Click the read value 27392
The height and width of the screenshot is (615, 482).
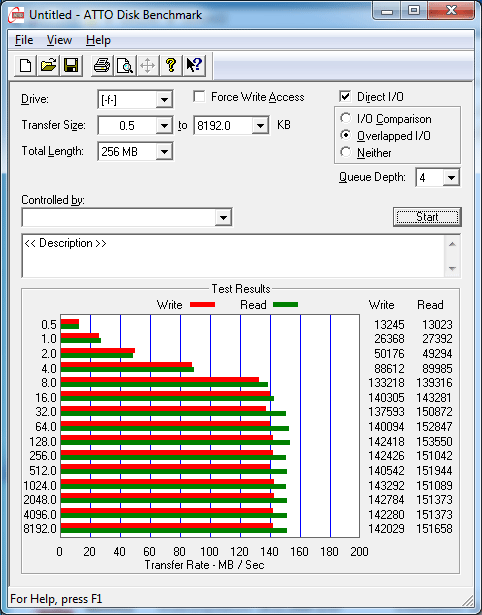point(437,338)
